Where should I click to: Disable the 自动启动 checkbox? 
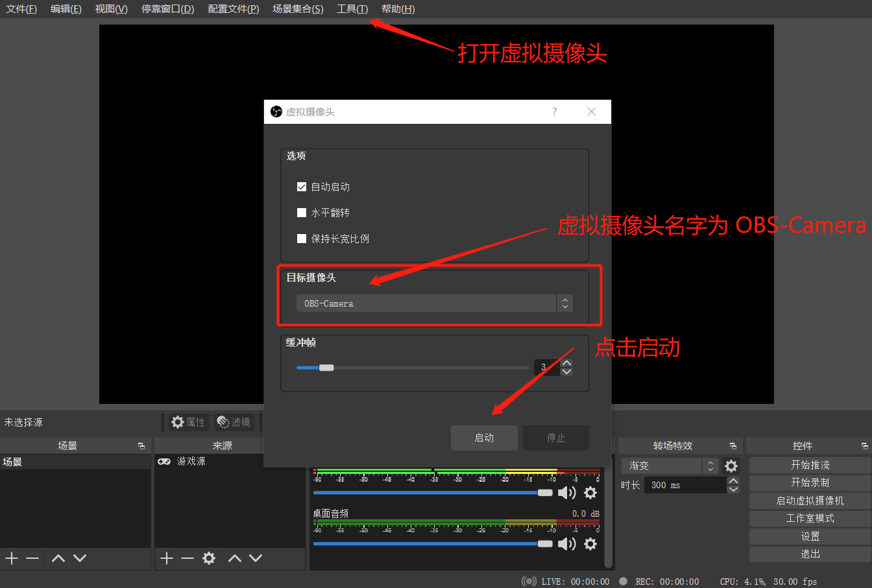pos(302,187)
